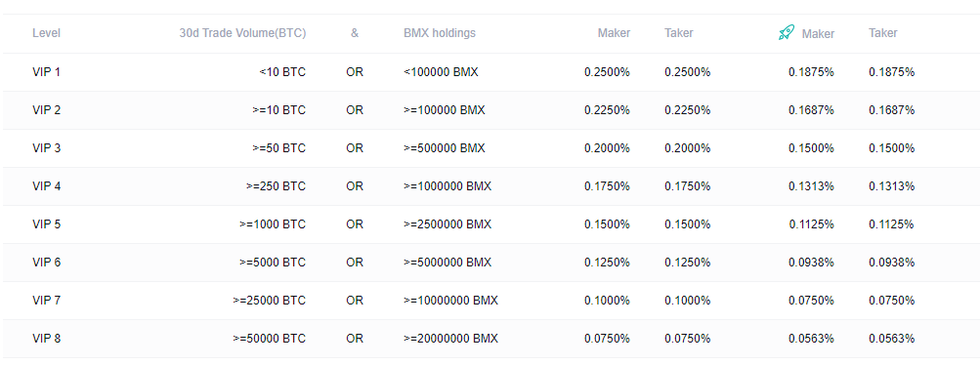This screenshot has width=980, height=365.
Task: Click VIP 8 standard Taker fee 0.0750%
Action: (x=688, y=339)
